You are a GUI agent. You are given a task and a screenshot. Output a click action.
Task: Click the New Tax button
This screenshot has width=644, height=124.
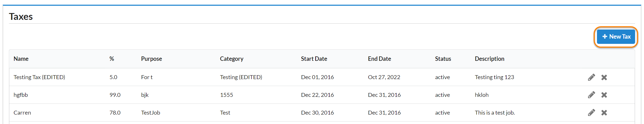pyautogui.click(x=616, y=37)
